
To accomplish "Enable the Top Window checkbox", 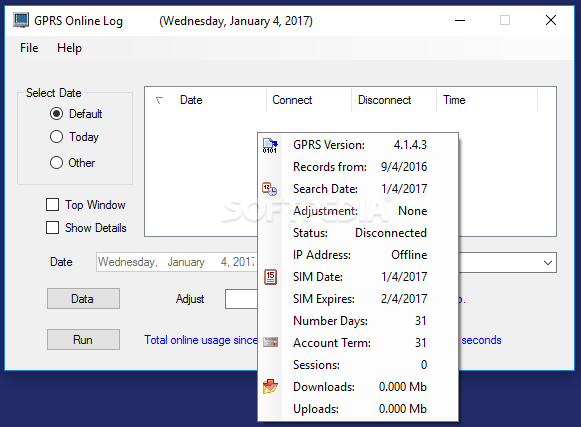I will pyautogui.click(x=52, y=205).
